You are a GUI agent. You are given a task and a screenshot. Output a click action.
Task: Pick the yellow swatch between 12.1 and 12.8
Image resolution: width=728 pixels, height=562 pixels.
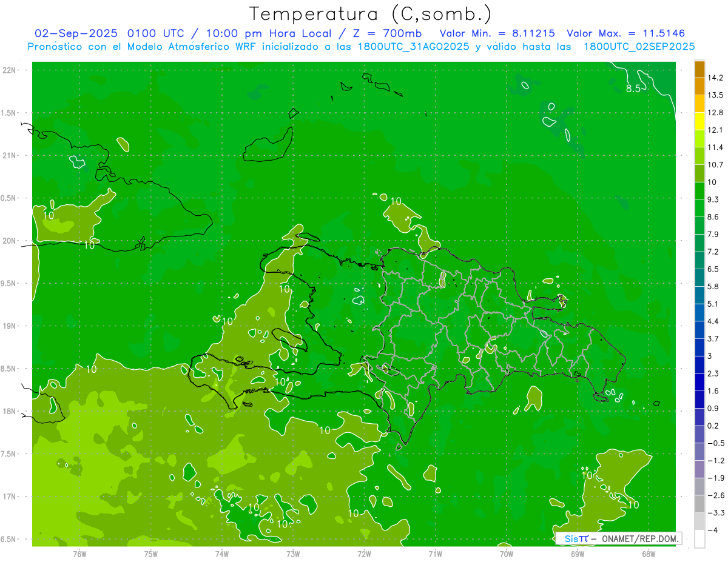[699, 121]
